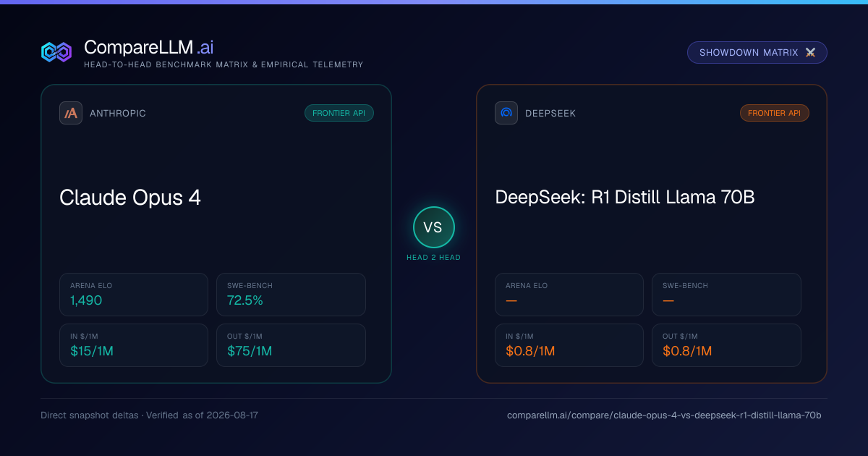This screenshot has width=868, height=456.
Task: Click DeepSeek's OUT $0.8/1M price
Action: tap(687, 351)
